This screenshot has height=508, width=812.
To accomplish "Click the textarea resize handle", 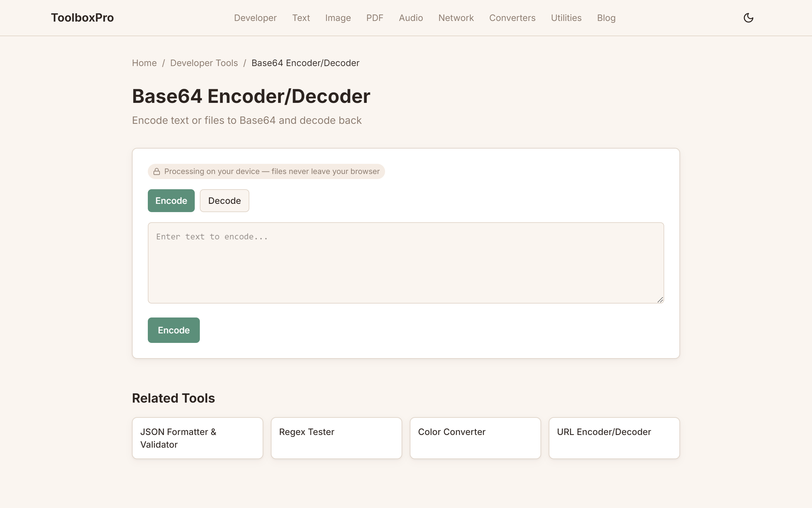I will pos(660,300).
